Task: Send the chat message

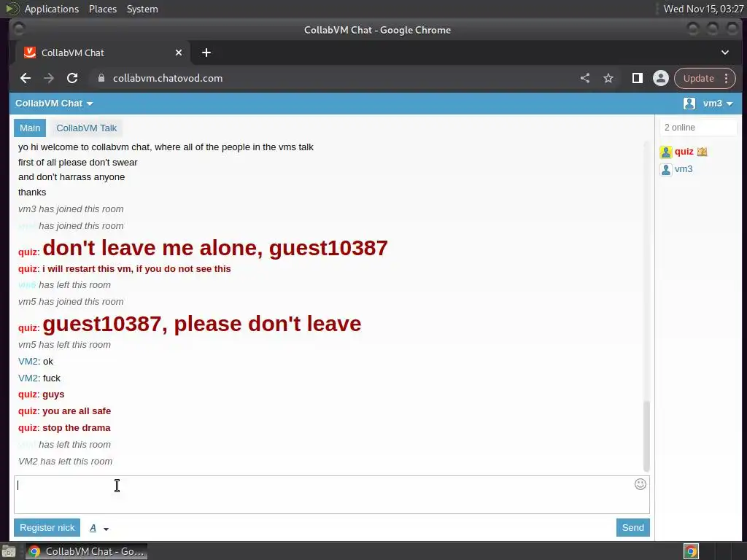Action: (632, 528)
